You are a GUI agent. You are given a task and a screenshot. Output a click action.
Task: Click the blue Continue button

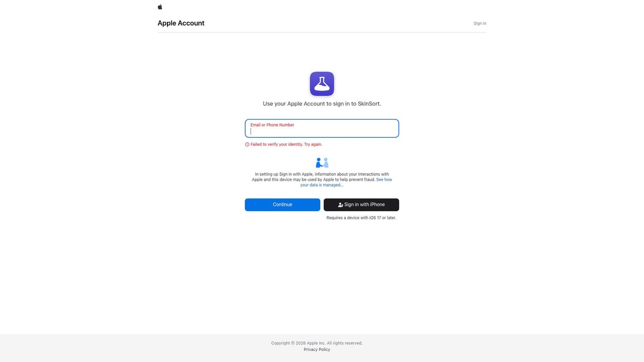pyautogui.click(x=282, y=205)
